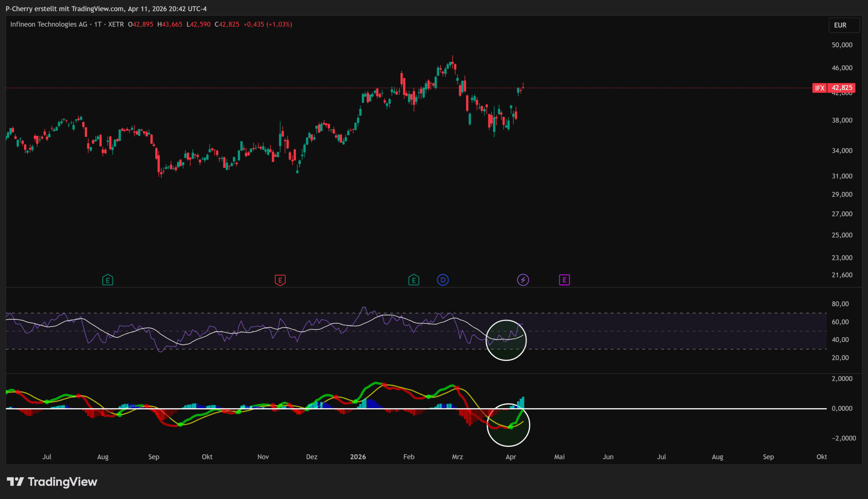Viewport: 868px width, 499px height.
Task: Click the red IFX ticker price tag
Action: coord(819,88)
